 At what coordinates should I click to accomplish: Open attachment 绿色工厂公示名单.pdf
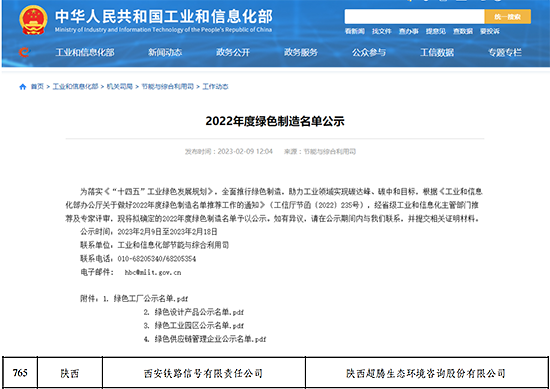[x=151, y=299]
